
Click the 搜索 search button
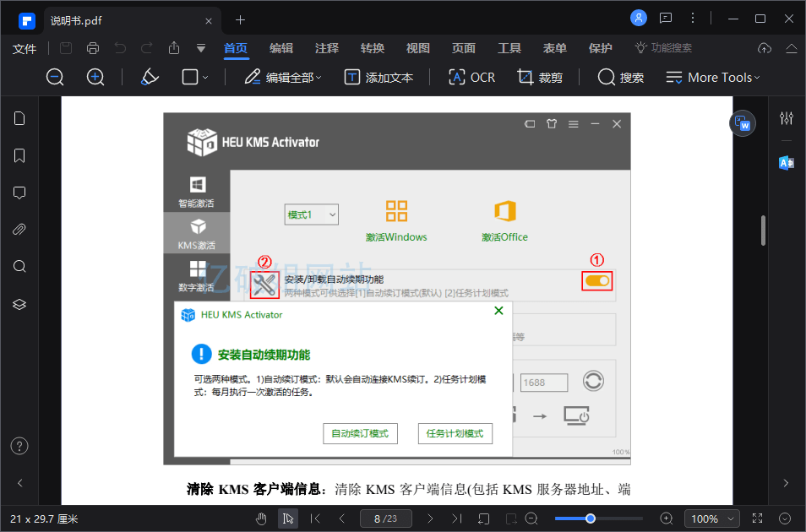(620, 78)
